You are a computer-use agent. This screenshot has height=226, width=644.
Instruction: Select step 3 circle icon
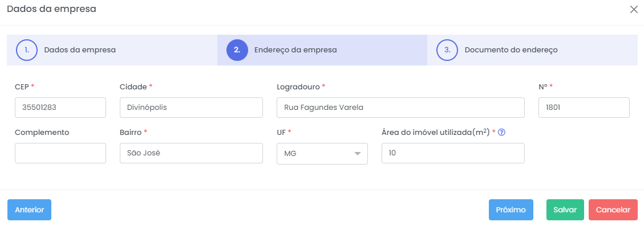447,50
